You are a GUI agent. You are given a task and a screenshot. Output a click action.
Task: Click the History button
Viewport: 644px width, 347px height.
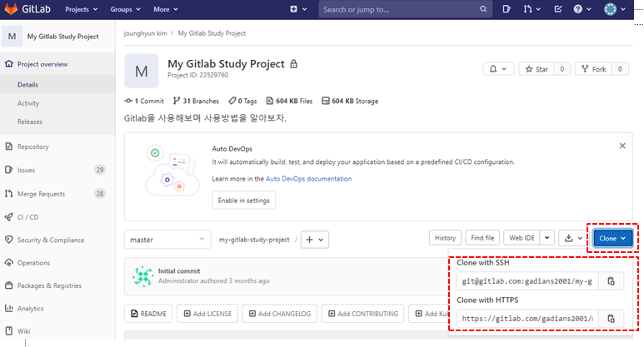tap(445, 238)
